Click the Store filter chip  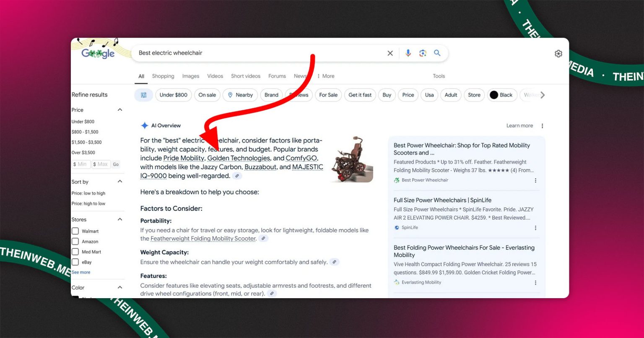pos(474,95)
